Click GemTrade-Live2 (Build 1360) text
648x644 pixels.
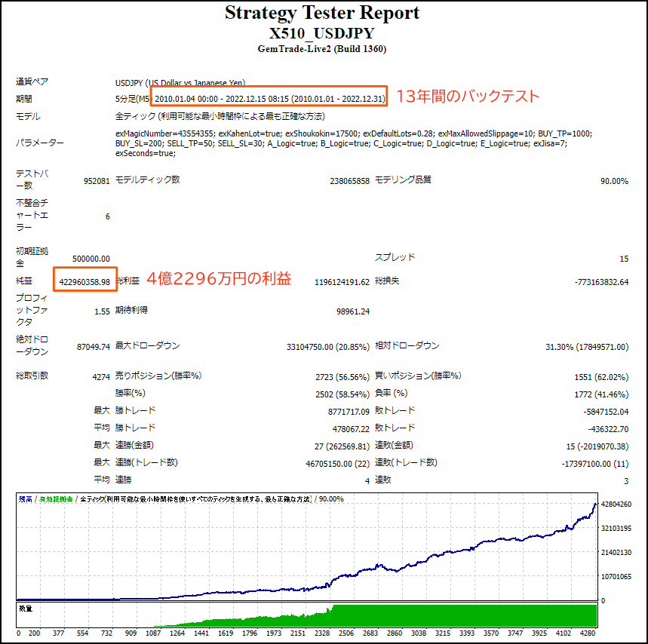click(x=322, y=49)
